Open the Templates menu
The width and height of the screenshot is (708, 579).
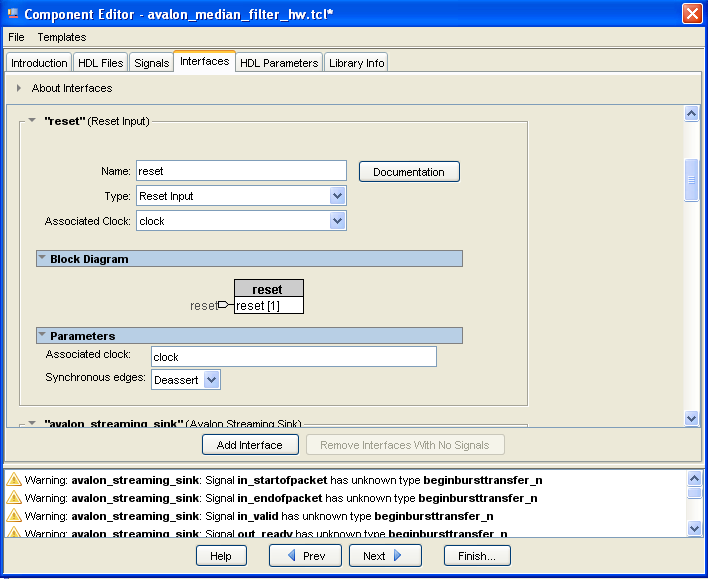62,37
